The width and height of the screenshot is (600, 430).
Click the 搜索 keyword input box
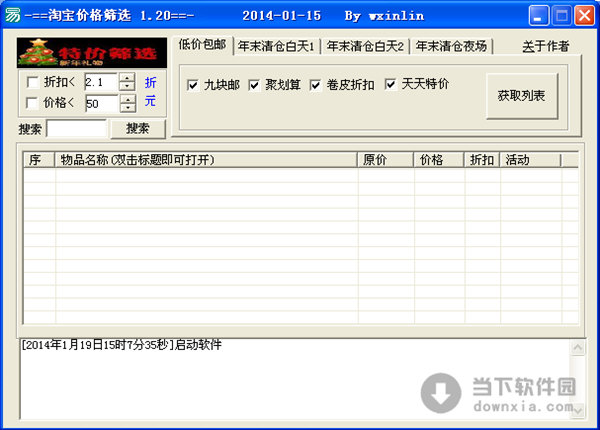[x=77, y=129]
